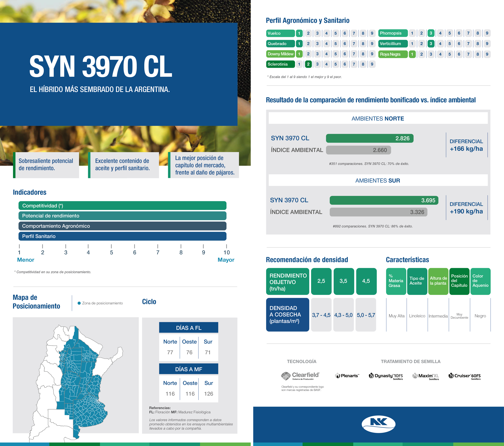Click the NK logo in the blue footer
504x446 pixels.
point(379,424)
